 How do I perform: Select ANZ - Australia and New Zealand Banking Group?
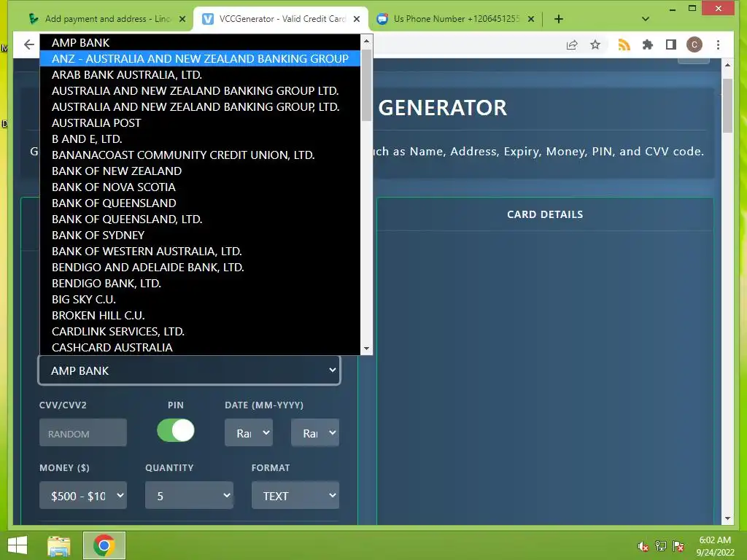click(x=200, y=58)
